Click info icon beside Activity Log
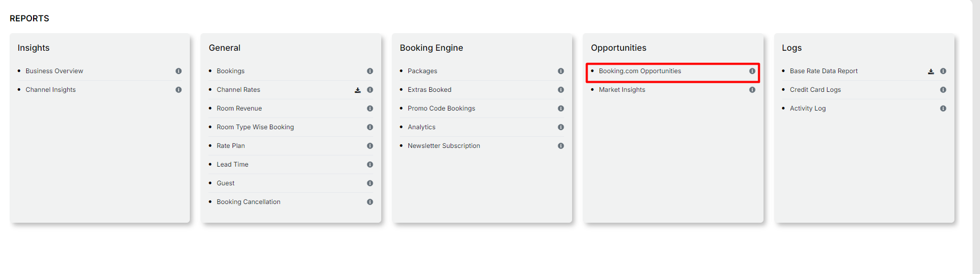Screen dimensions: 980x274 click(943, 108)
